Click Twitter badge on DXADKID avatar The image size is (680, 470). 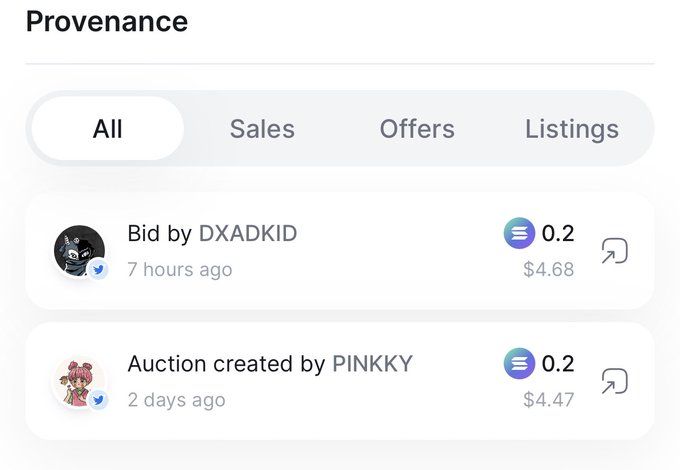98,269
